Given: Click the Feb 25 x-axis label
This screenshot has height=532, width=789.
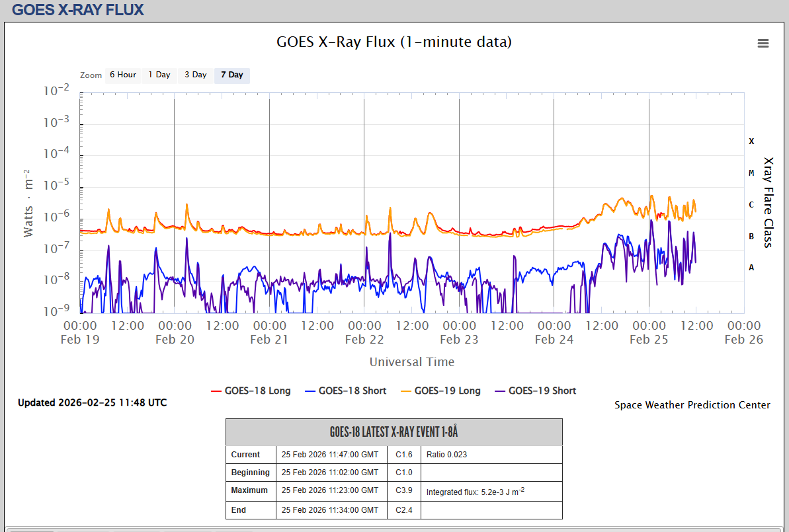Looking at the screenshot, I should click(649, 340).
